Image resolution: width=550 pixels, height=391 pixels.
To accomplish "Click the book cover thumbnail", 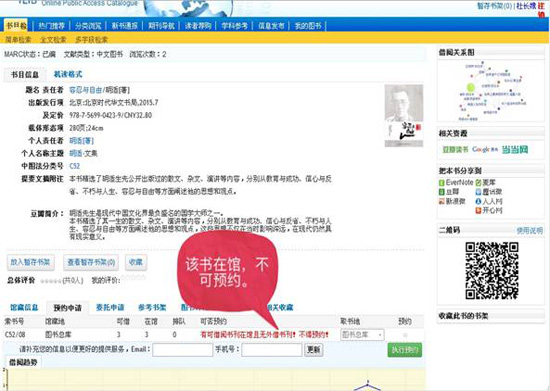I will [x=404, y=115].
